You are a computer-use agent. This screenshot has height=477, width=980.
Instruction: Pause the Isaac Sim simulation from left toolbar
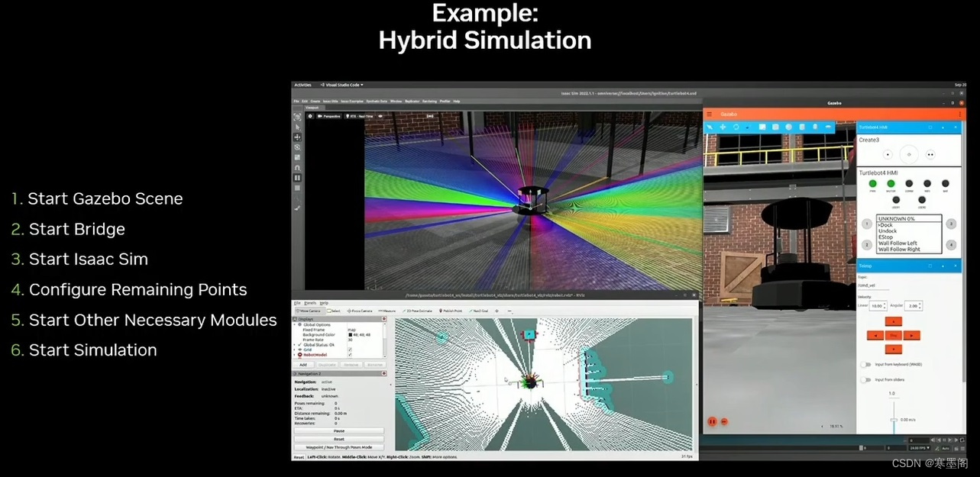click(298, 177)
